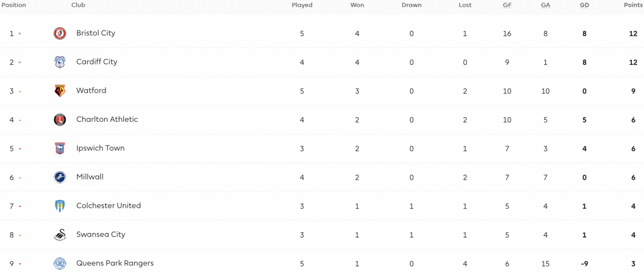
Task: Open the Bristol City club link
Action: [96, 33]
